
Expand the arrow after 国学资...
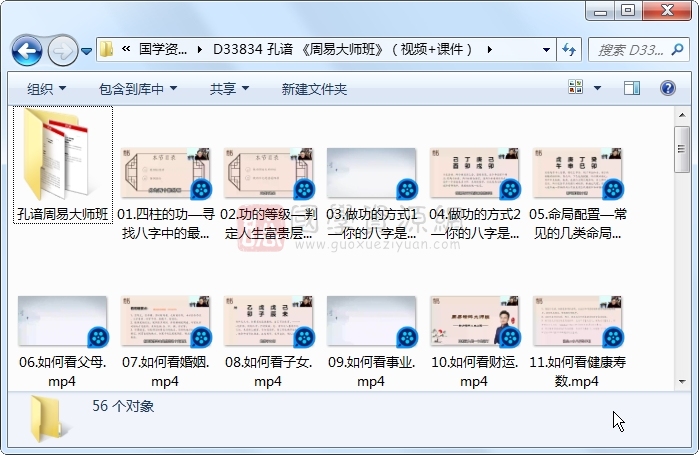pos(199,49)
